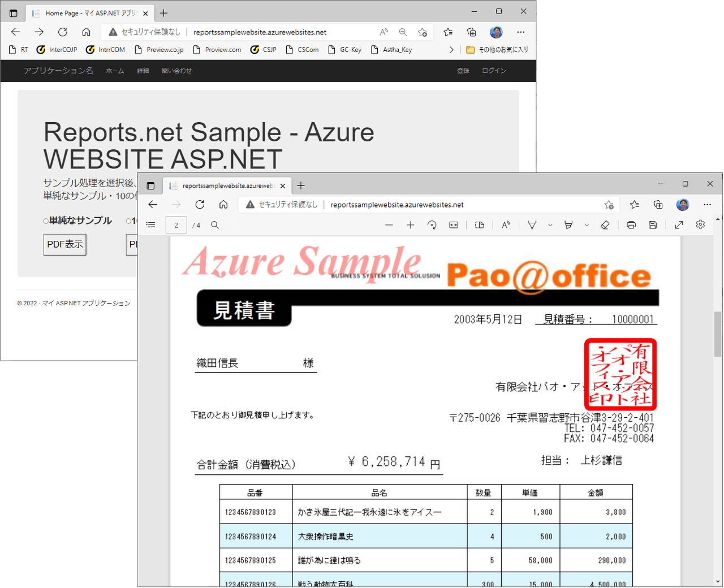
Task: Select the PDF Erase tool
Action: click(x=605, y=224)
